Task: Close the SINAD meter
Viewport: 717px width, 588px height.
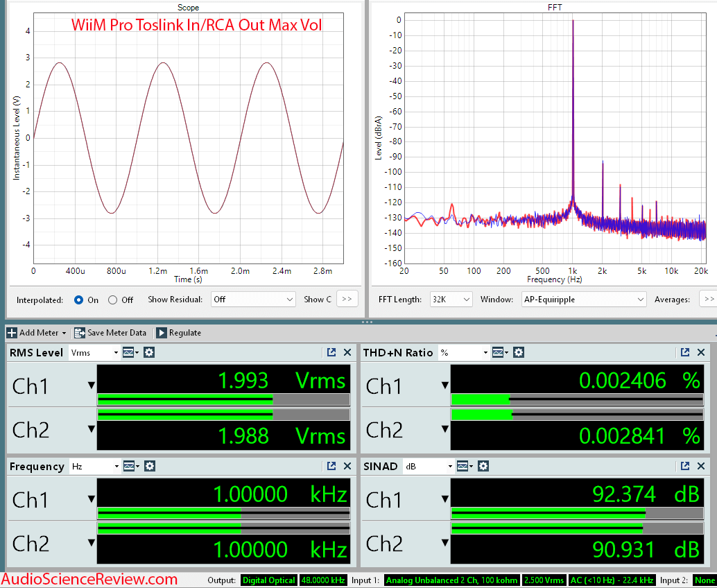Action: pyautogui.click(x=701, y=467)
